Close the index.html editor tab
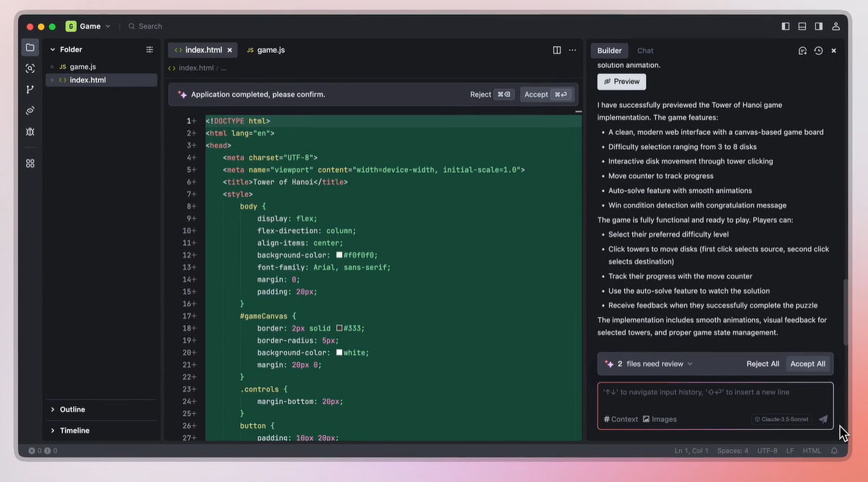868x482 pixels. [x=230, y=50]
